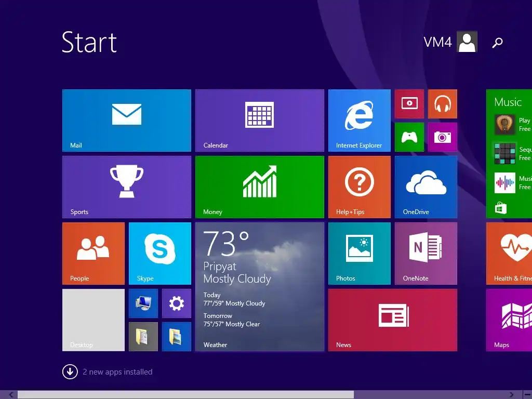Open the This PC computer tile
The image size is (532, 399).
143,303
